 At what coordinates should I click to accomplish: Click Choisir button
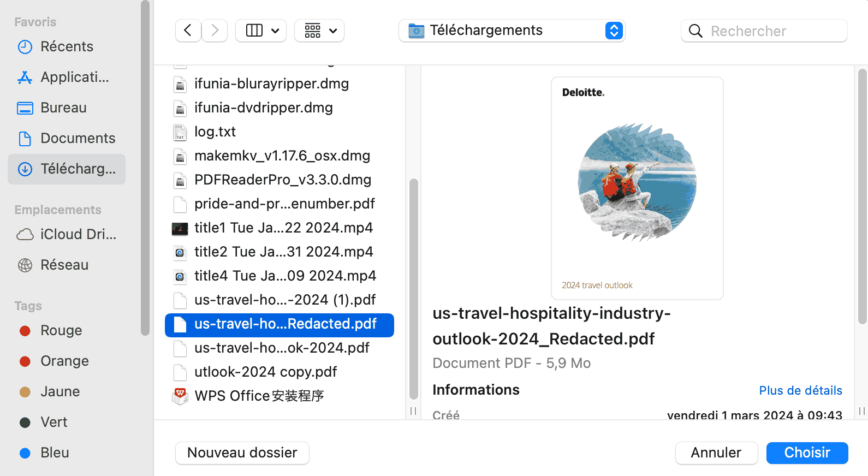coord(807,453)
